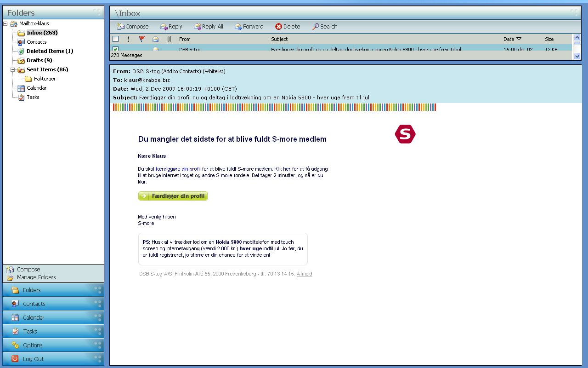Delete the selected message
This screenshot has width=588, height=368.
[x=288, y=27]
